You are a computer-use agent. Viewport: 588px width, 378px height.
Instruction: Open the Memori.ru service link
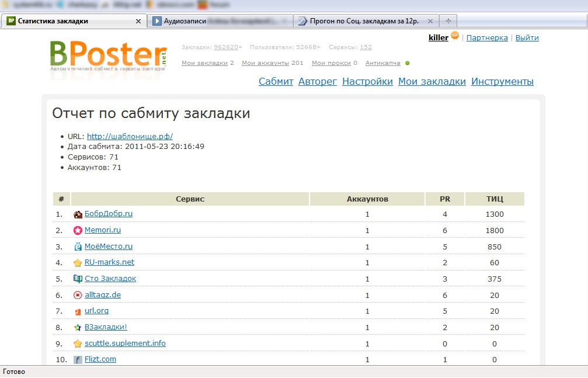[x=103, y=230]
